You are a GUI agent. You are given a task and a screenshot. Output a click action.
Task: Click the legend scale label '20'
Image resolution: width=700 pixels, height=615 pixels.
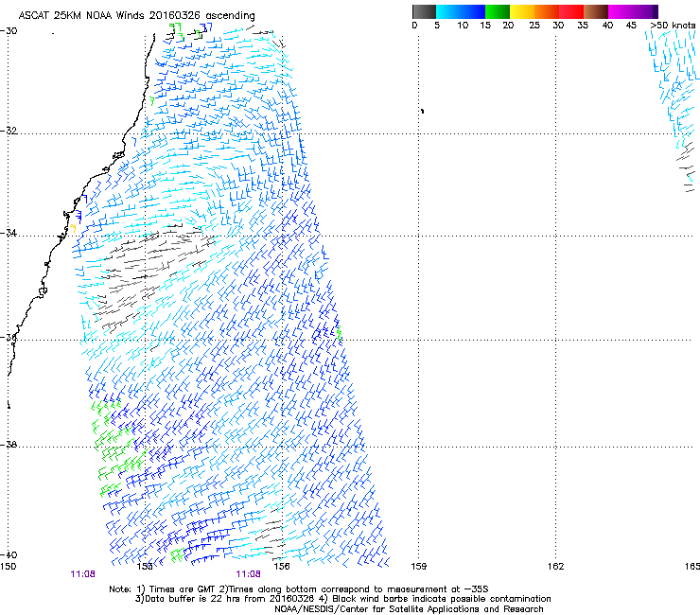tap(508, 26)
